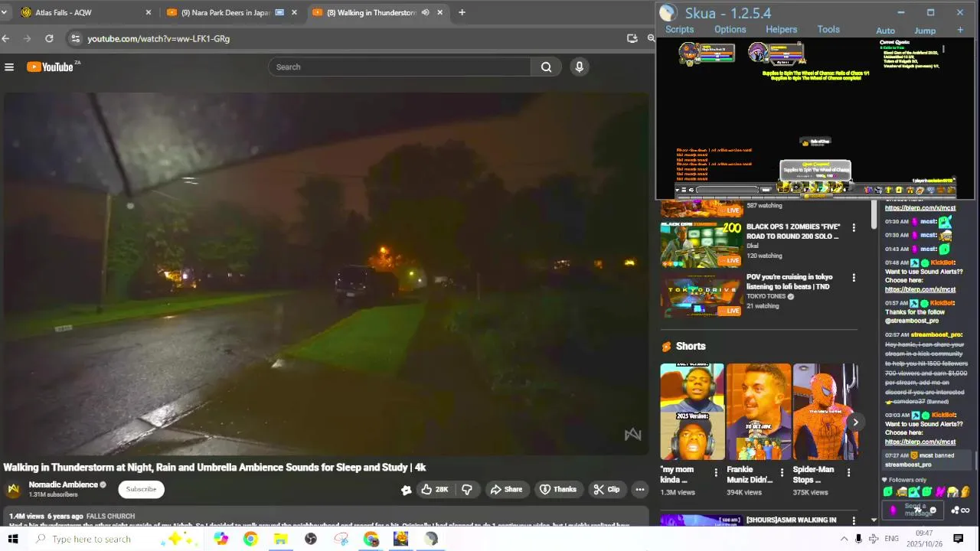980x551 pixels.
Task: Open Windows notification center icon
Action: pyautogui.click(x=958, y=539)
